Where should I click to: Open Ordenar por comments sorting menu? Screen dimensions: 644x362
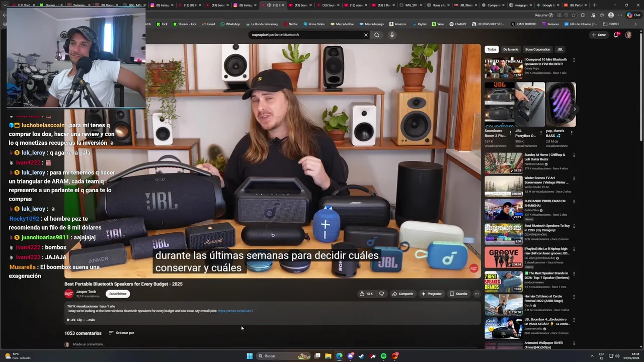point(121,333)
